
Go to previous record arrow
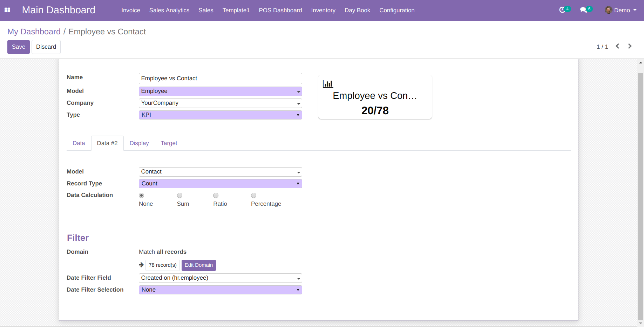click(617, 46)
